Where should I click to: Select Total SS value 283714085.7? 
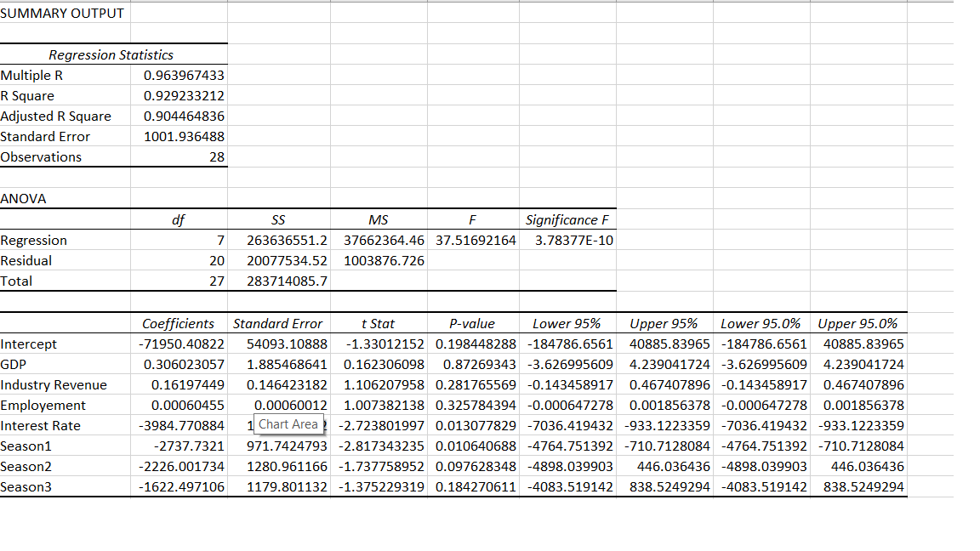click(279, 281)
